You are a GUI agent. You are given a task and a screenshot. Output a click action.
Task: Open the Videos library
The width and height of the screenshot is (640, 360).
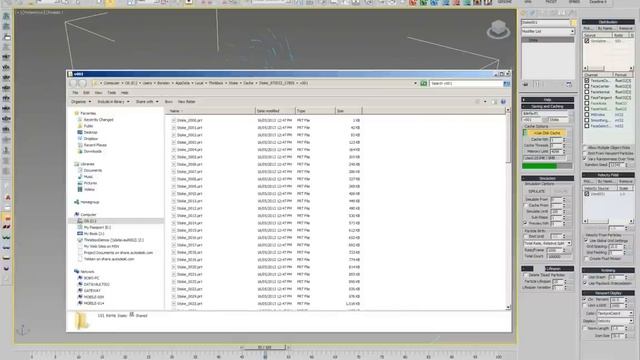89,189
